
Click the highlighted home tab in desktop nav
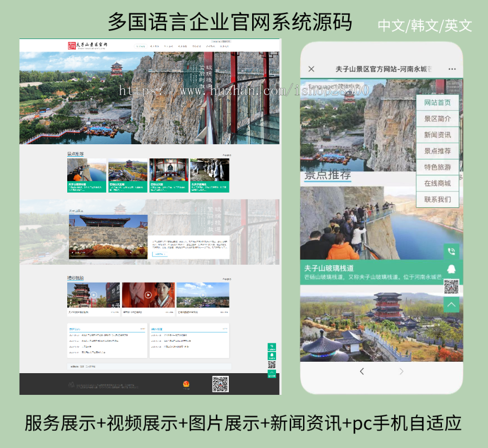pyautogui.click(x=140, y=46)
